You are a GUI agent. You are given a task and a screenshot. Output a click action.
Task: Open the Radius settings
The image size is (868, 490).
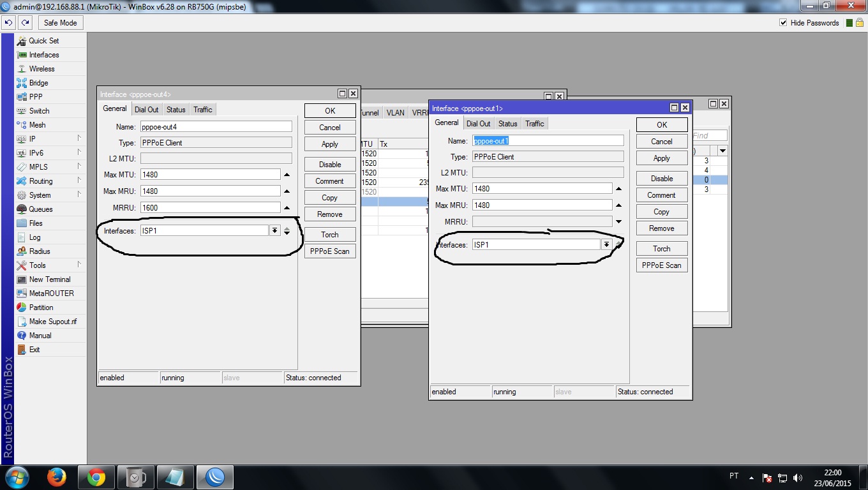click(40, 251)
